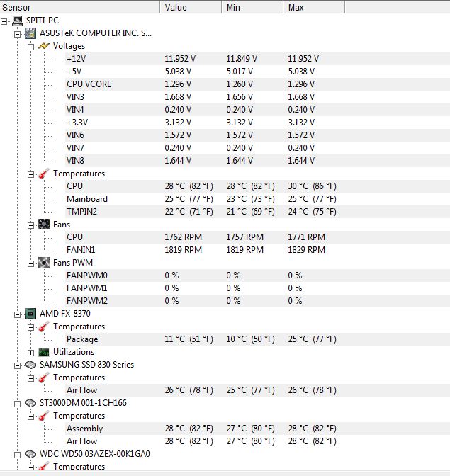Collapse the Voltages tree node

tap(30, 47)
